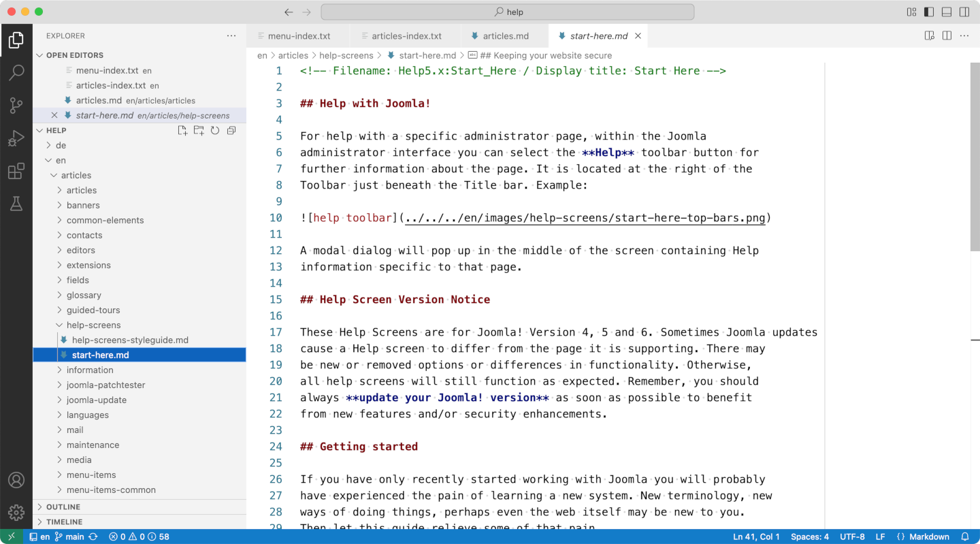Collapse the Open Editors section
This screenshot has height=544, width=980.
click(140, 55)
